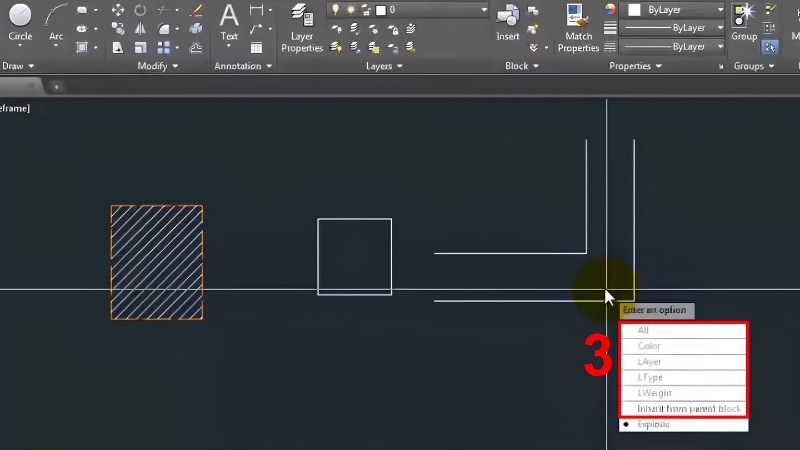The height and width of the screenshot is (450, 800).
Task: Activate the Stretch tool
Action: tap(118, 47)
